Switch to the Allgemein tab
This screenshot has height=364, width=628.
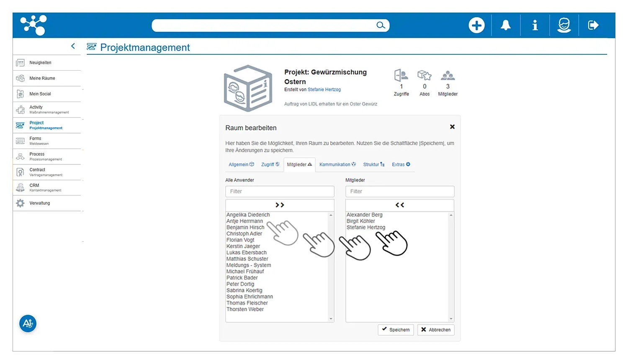pyautogui.click(x=241, y=164)
